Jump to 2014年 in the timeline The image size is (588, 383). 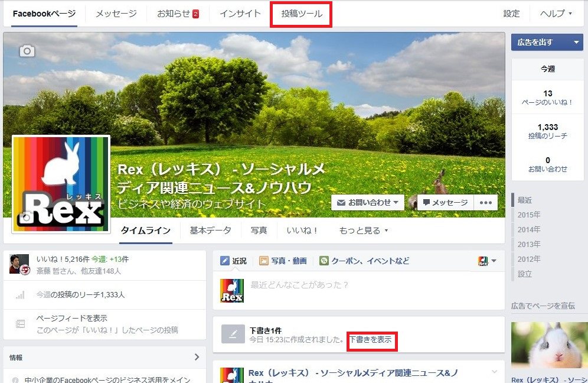tap(529, 229)
